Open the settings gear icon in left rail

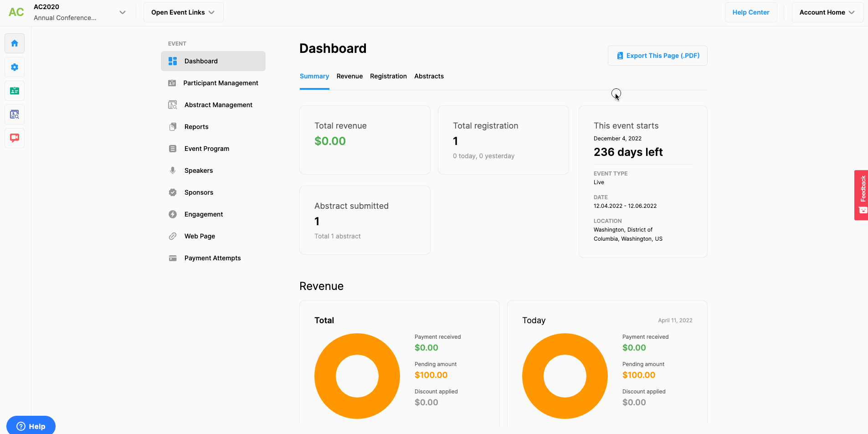[x=15, y=67]
